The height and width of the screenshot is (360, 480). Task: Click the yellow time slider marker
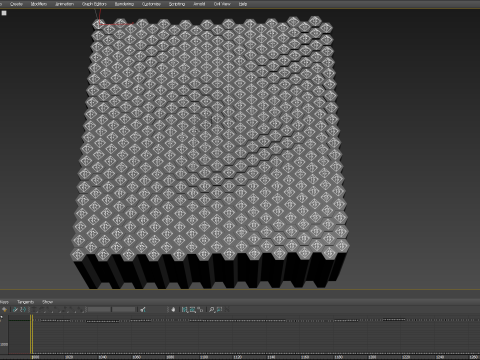(32, 334)
